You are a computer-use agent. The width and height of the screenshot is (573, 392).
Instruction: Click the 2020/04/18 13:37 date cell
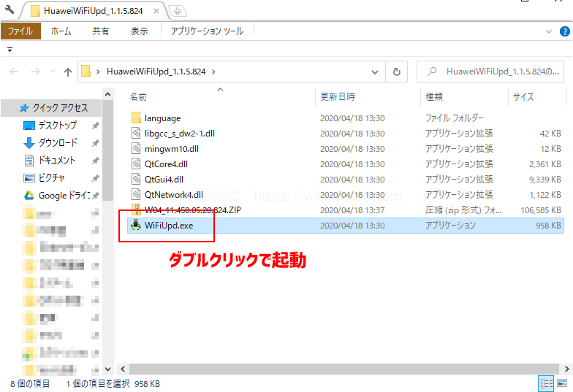pos(352,210)
